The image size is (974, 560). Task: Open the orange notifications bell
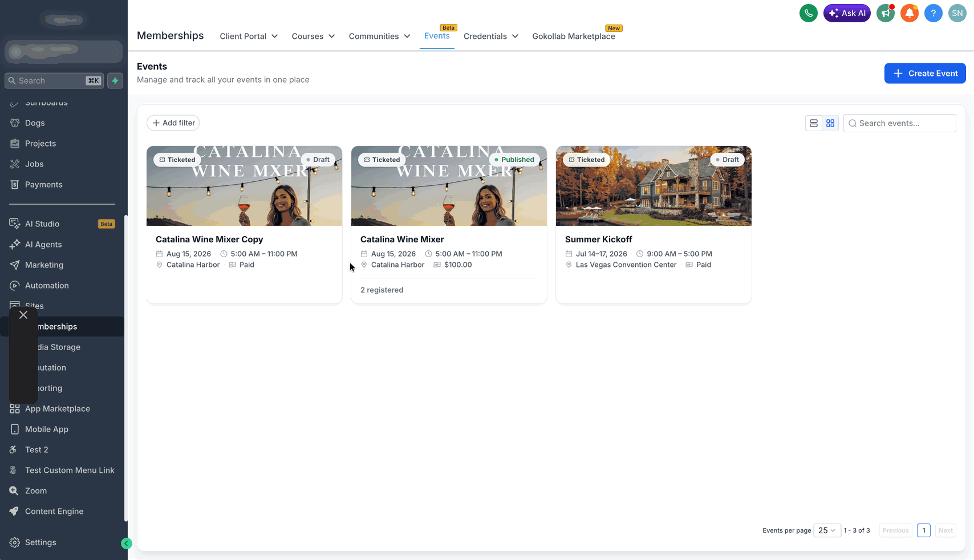pyautogui.click(x=909, y=13)
